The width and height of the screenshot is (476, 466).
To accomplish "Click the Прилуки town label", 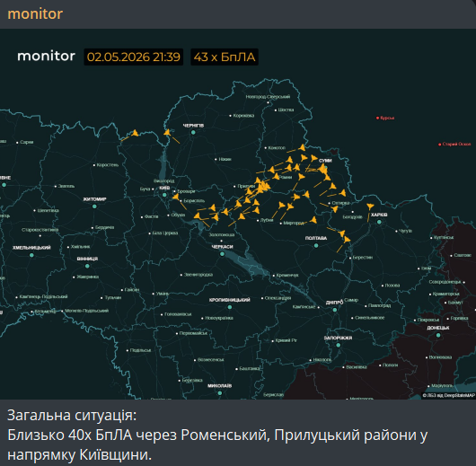I will (x=246, y=186).
